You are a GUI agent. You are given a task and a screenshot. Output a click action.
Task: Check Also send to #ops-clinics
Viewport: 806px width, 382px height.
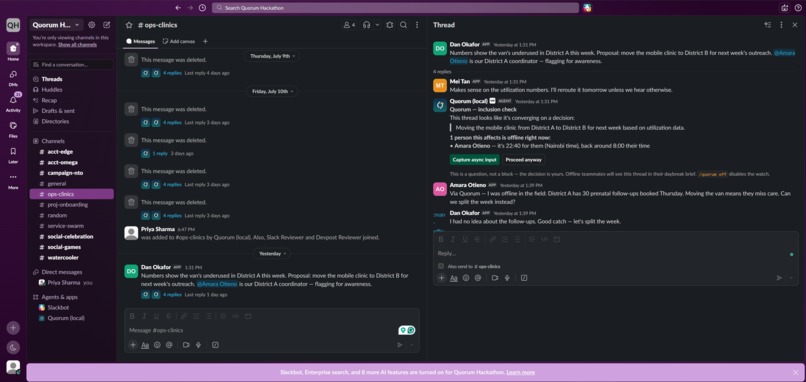441,266
